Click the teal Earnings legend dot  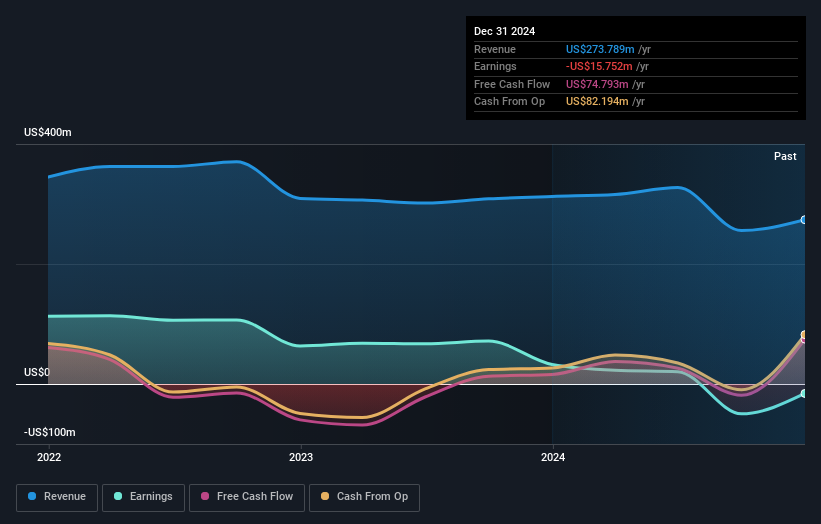(118, 496)
